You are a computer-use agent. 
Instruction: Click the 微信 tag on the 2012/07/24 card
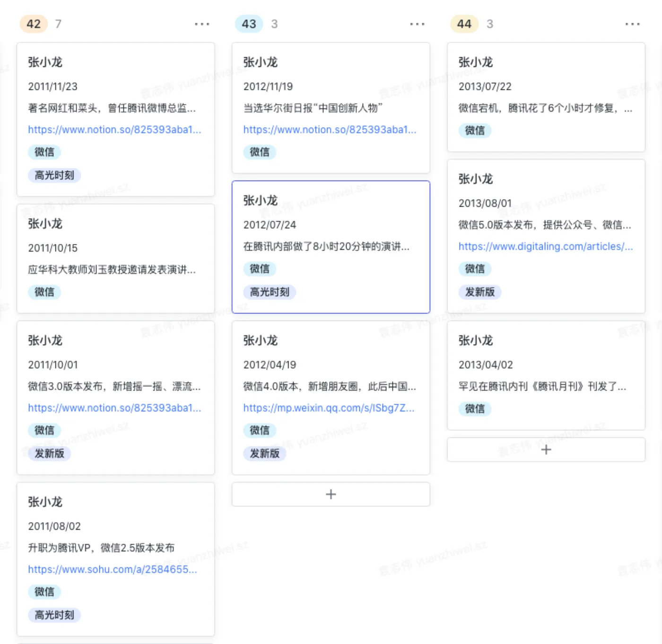point(260,269)
